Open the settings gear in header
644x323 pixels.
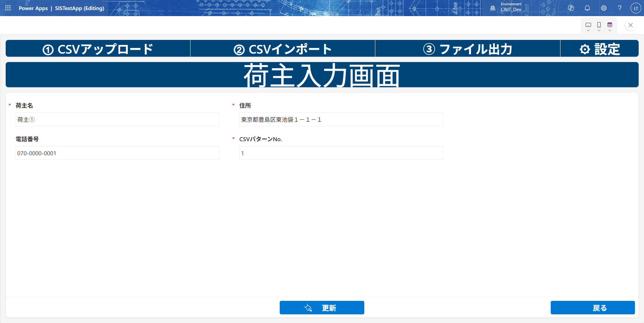tap(604, 8)
